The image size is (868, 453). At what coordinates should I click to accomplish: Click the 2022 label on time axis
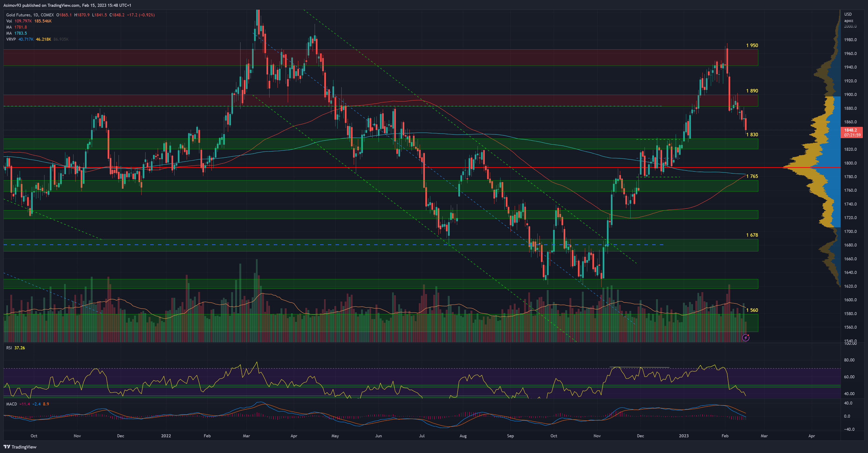166,436
